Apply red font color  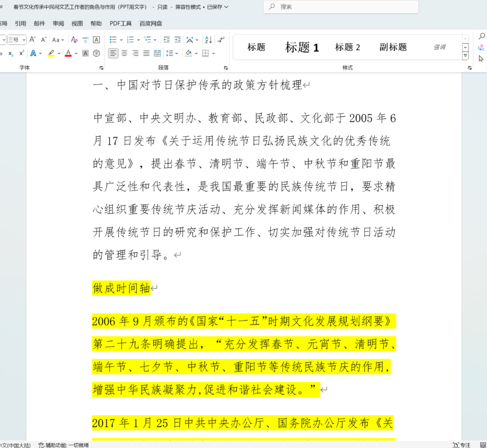(x=69, y=53)
